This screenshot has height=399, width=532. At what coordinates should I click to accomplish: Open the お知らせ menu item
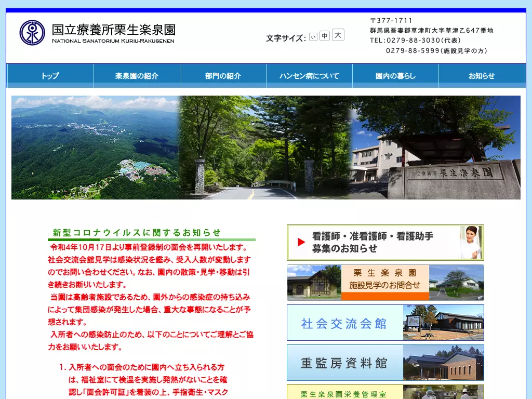[x=482, y=76]
